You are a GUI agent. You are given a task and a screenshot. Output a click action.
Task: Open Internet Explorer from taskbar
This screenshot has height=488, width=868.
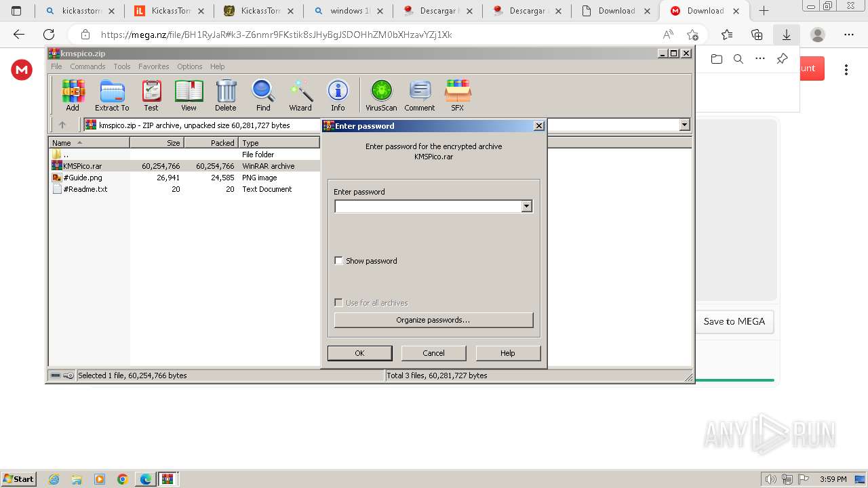pos(54,479)
